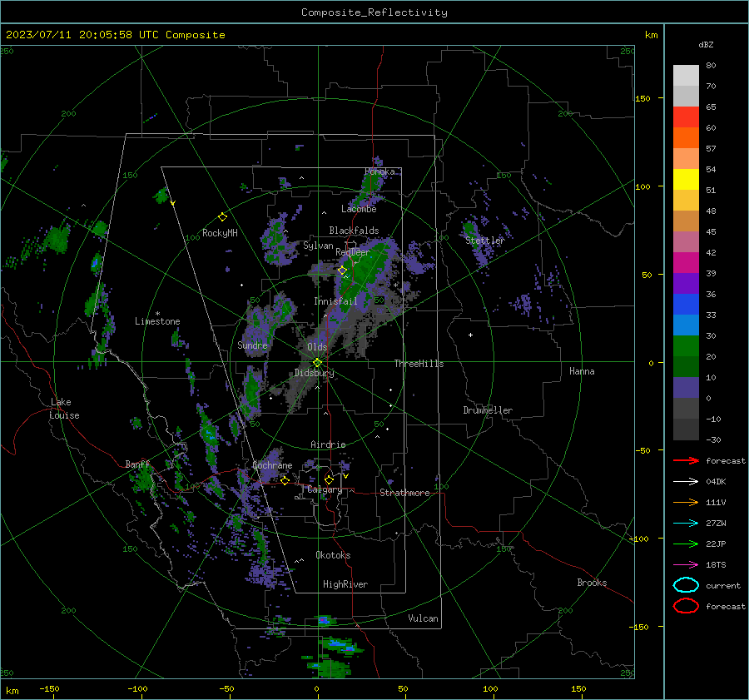Click the RedDeer city label
Image resolution: width=749 pixels, height=700 pixels.
coord(353,252)
